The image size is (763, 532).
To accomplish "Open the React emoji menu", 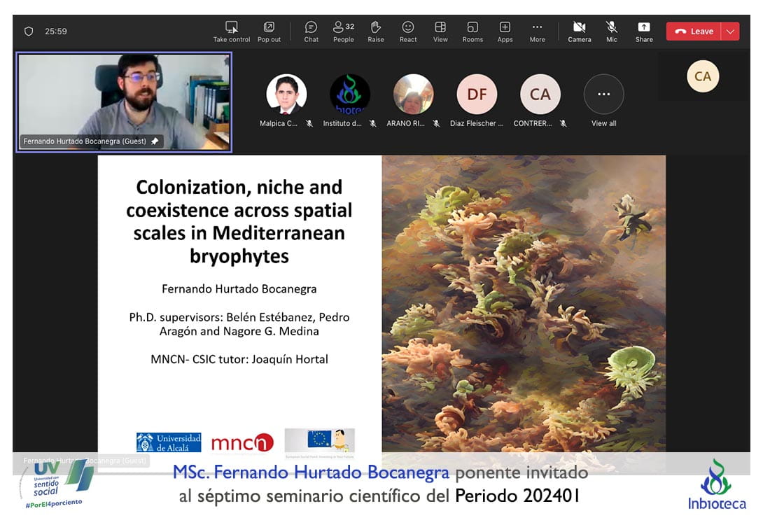I will tap(408, 28).
